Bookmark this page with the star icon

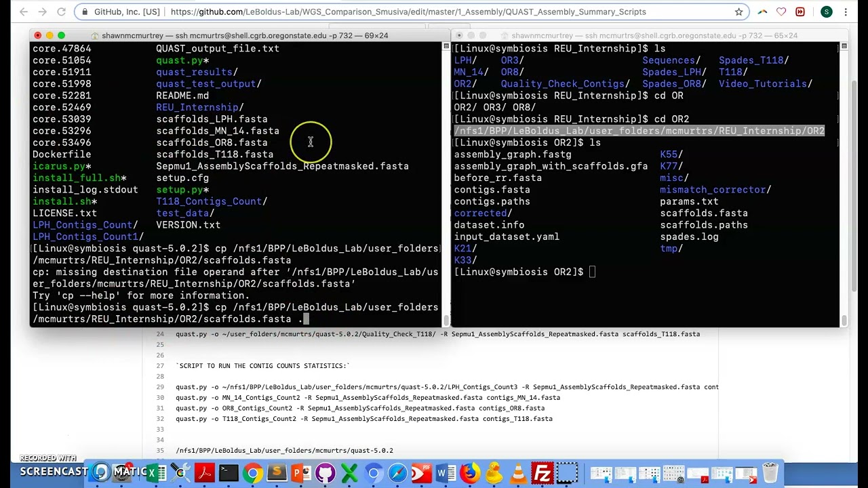(738, 12)
